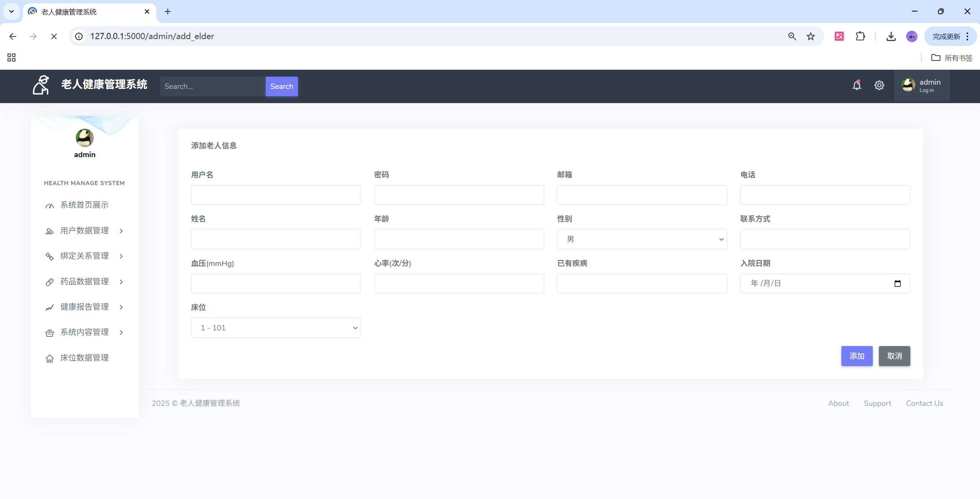
Task: Click the translate page icon
Action: tap(839, 36)
